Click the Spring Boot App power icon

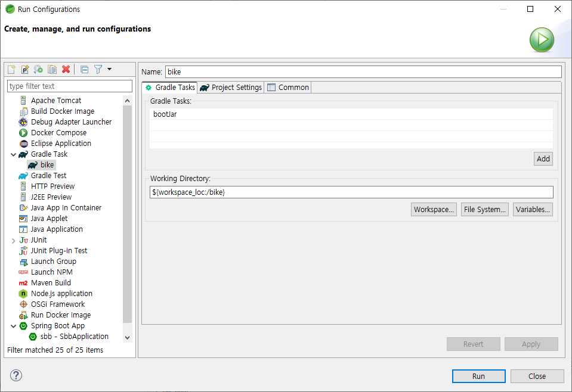pyautogui.click(x=23, y=326)
